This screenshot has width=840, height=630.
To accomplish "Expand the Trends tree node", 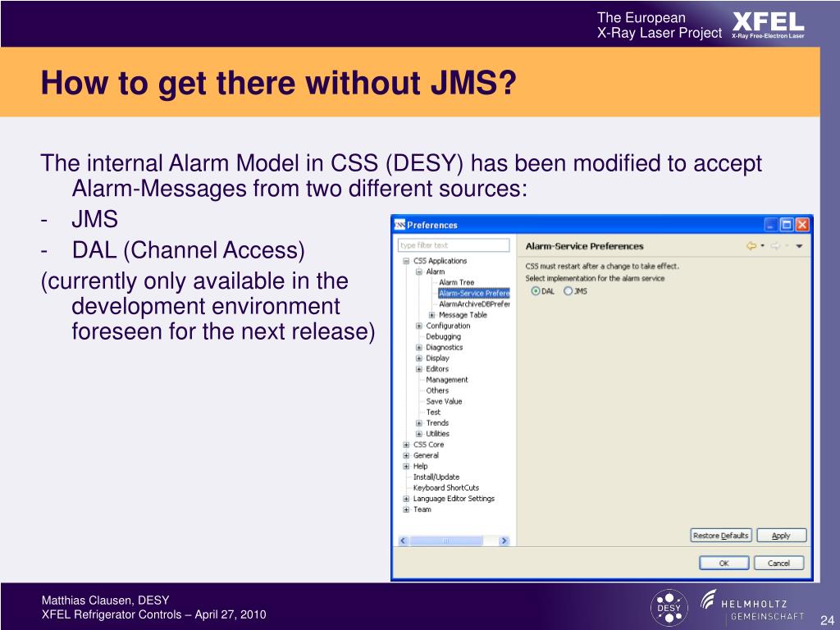I will (419, 422).
